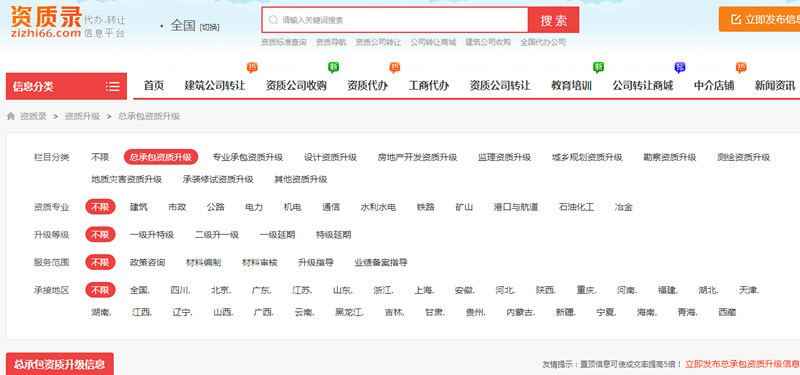Click the home icon in breadcrumb
Image resolution: width=800 pixels, height=375 pixels.
(x=10, y=116)
